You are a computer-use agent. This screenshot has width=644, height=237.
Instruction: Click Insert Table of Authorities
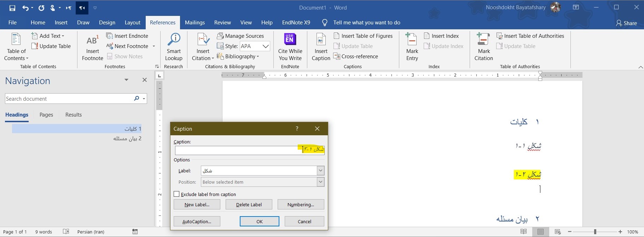pos(530,36)
